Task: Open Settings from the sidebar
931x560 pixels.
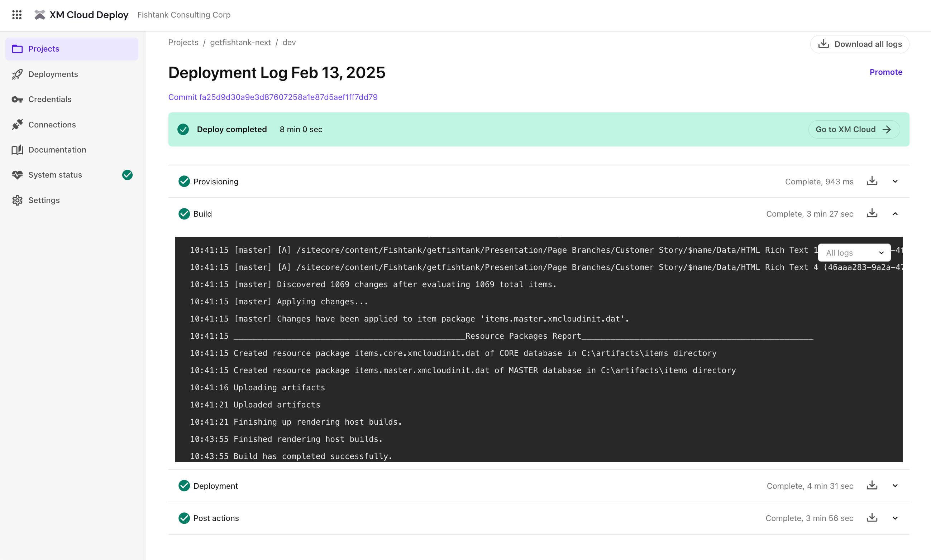Action: tap(44, 200)
